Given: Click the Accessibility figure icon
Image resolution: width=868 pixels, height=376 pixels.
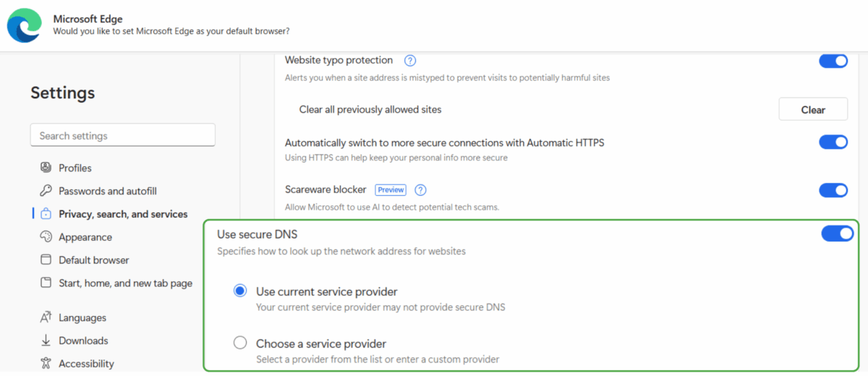Looking at the screenshot, I should pyautogui.click(x=46, y=364).
